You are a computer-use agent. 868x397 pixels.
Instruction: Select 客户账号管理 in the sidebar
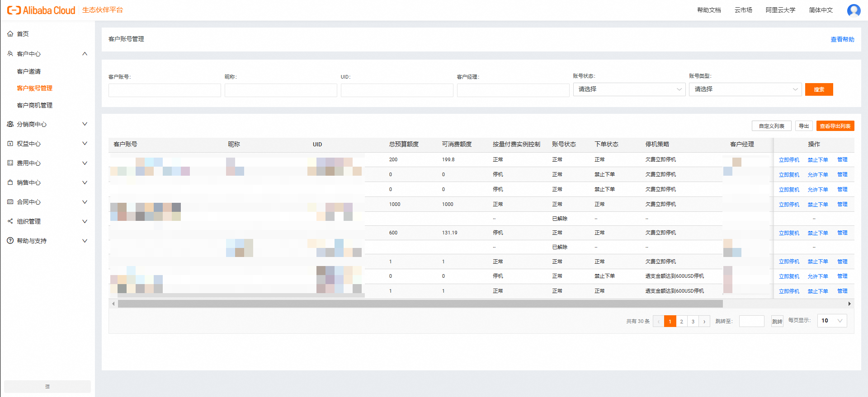[x=35, y=88]
